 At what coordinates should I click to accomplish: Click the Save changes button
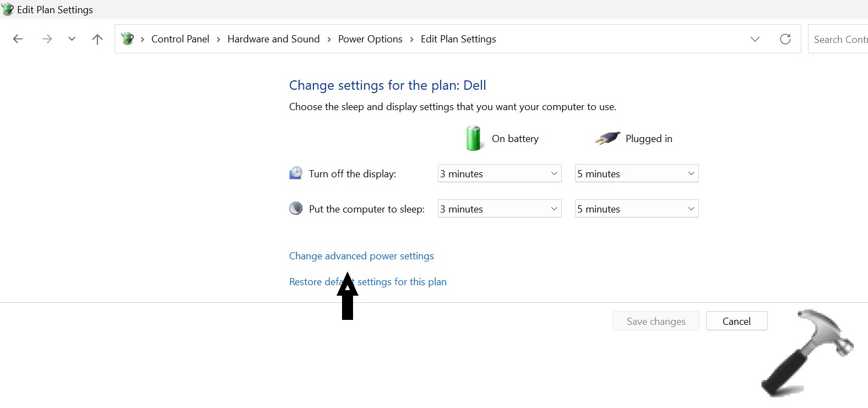click(x=656, y=321)
